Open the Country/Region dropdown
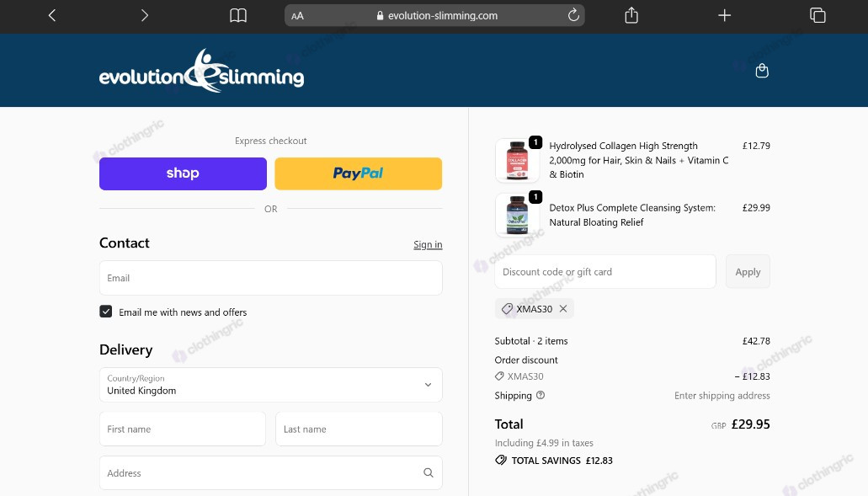Viewport: 868px width, 496px height. [271, 385]
